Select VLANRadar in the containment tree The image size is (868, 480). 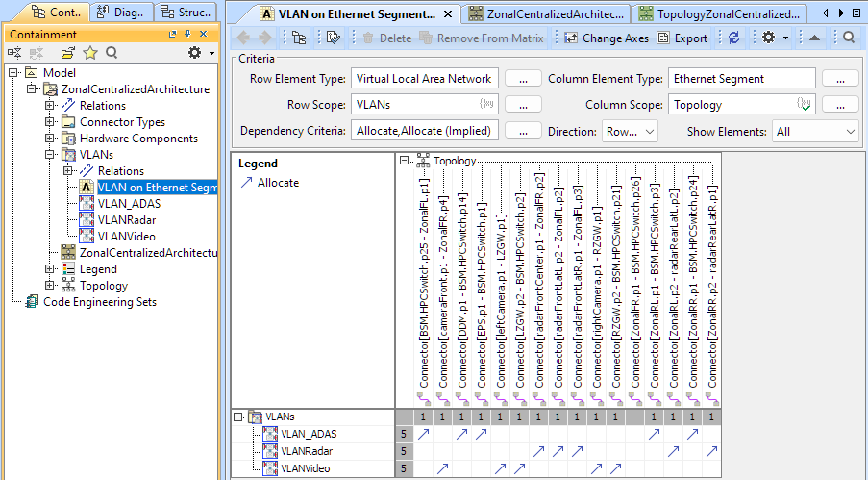pos(127,219)
